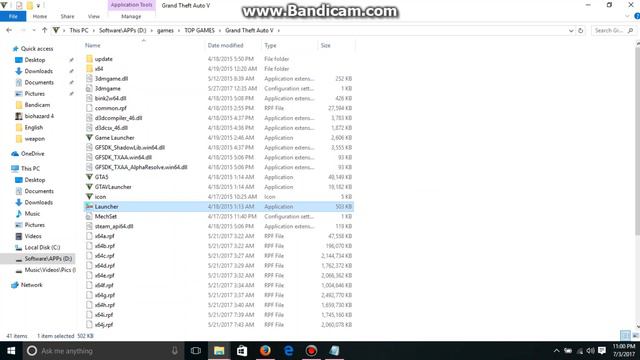This screenshot has height=360, width=640.
Task: Select the x64 folder icon
Action: (89, 69)
